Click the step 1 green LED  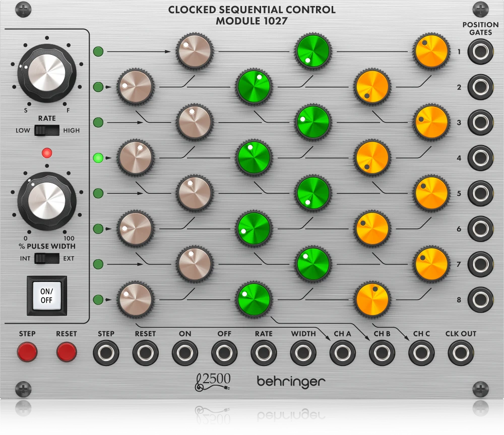98,51
